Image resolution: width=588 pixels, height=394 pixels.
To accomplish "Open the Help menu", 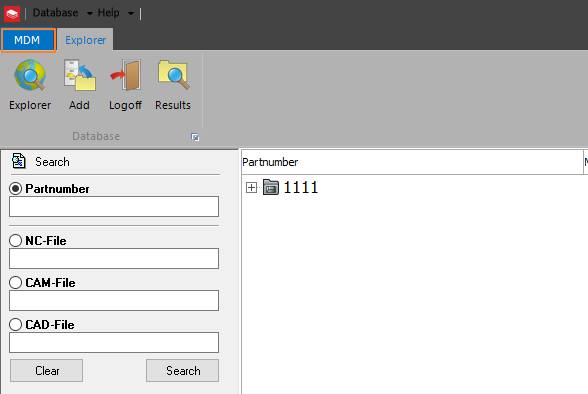I will point(108,13).
